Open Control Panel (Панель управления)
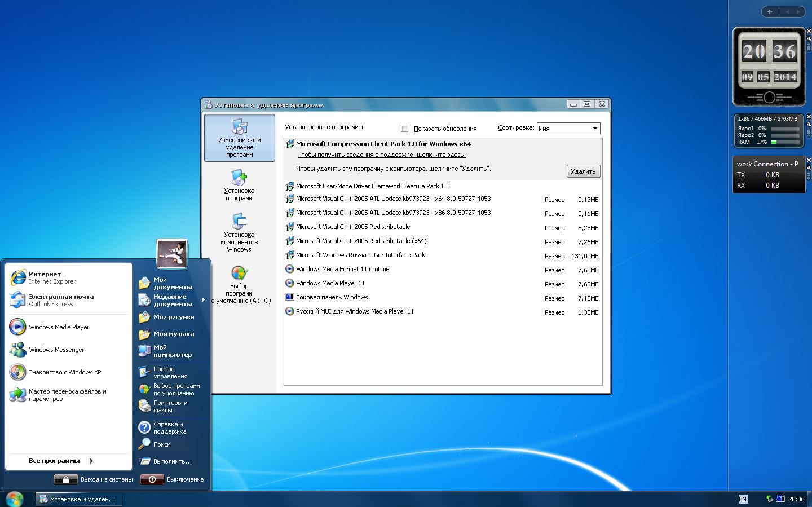 pos(171,372)
